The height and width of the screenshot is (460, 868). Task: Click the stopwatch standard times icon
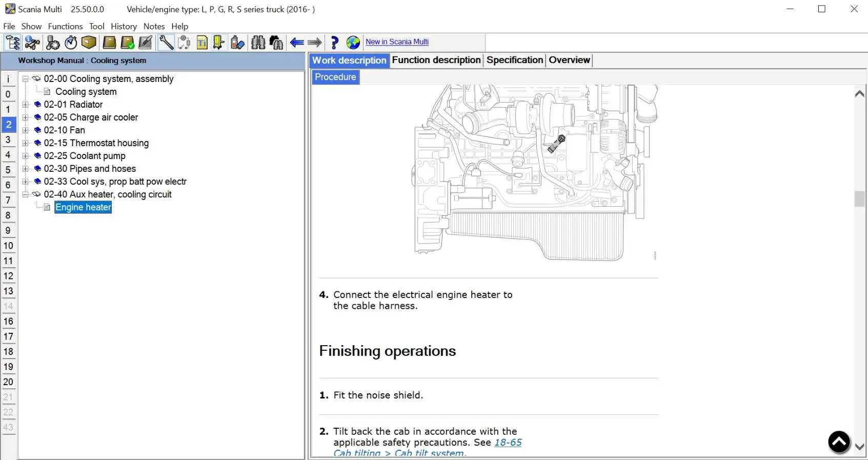71,43
